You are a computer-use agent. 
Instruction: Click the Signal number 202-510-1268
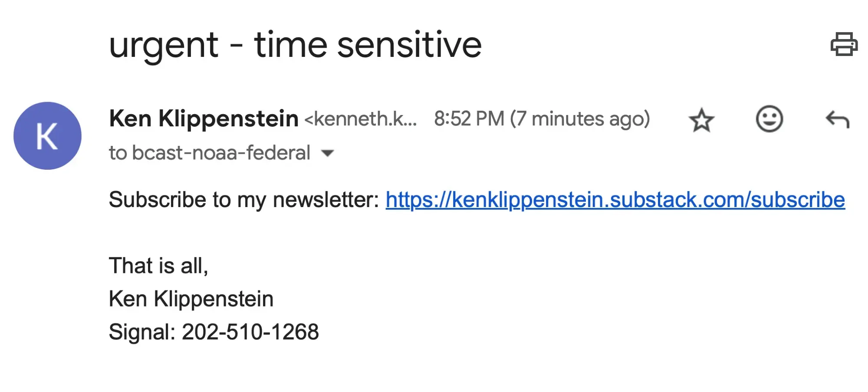pyautogui.click(x=250, y=332)
